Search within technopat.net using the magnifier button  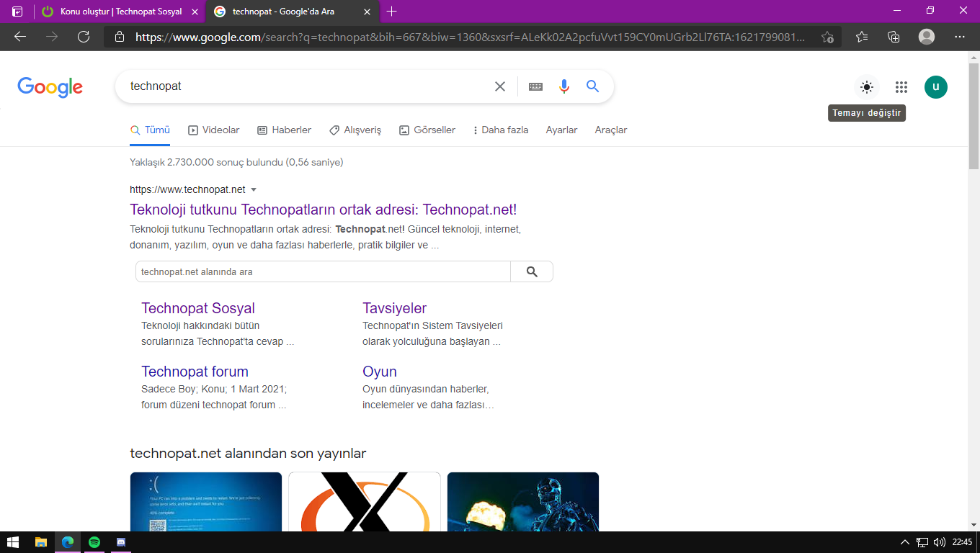(x=532, y=271)
